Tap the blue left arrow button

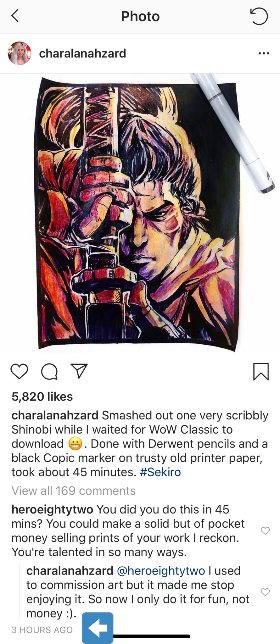[x=98, y=628]
